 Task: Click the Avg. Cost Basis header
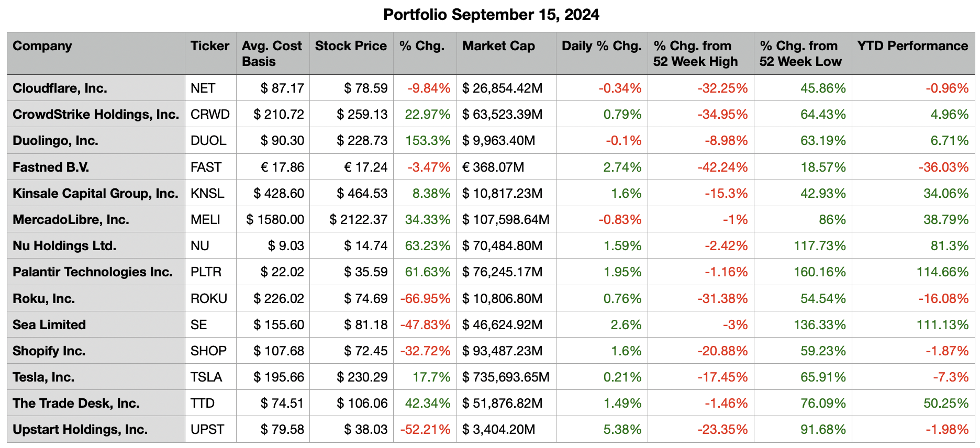tap(272, 53)
